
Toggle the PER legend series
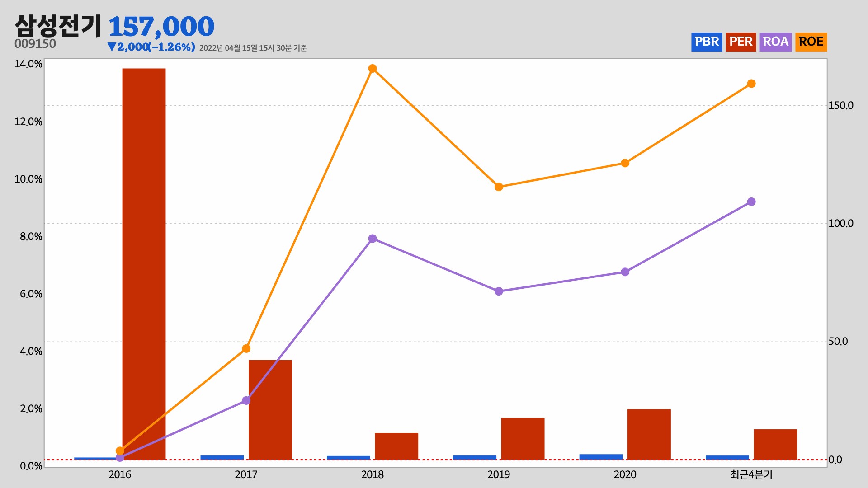click(x=741, y=42)
